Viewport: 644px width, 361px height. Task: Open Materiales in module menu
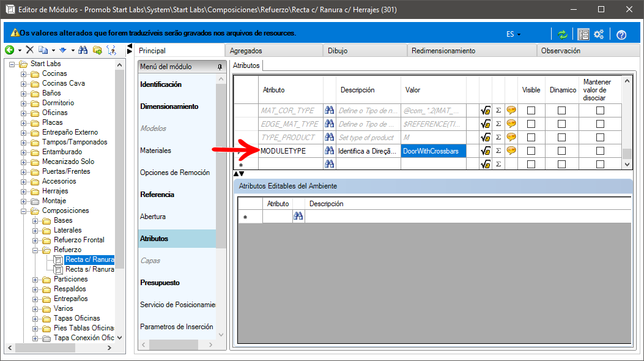pos(156,151)
